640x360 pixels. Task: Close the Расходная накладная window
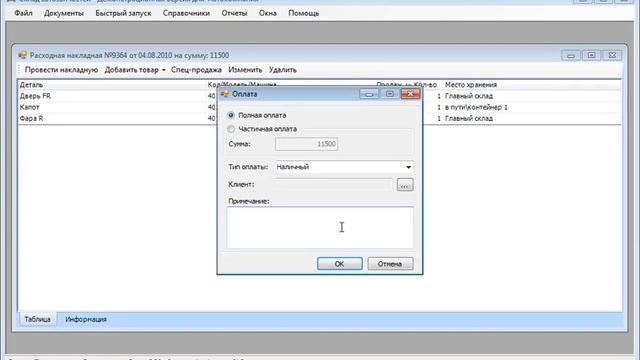pyautogui.click(x=612, y=55)
